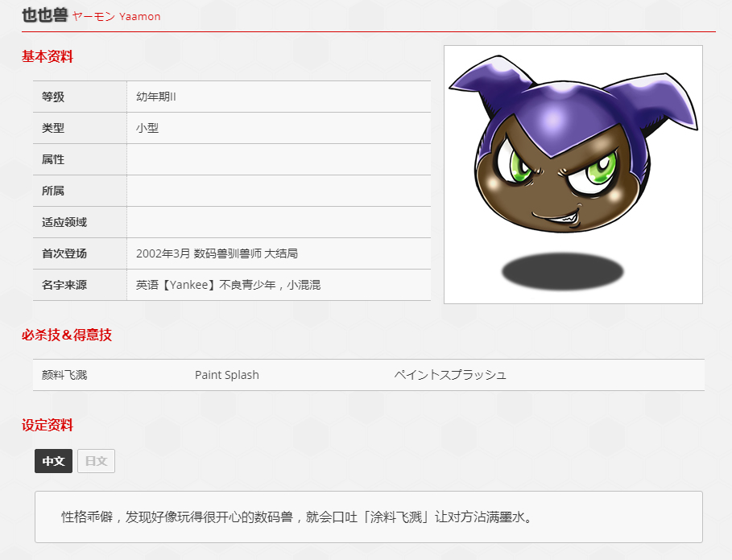Viewport: 732px width, 560px height.
Task: Select the Paint Splash skill name
Action: pyautogui.click(x=227, y=375)
